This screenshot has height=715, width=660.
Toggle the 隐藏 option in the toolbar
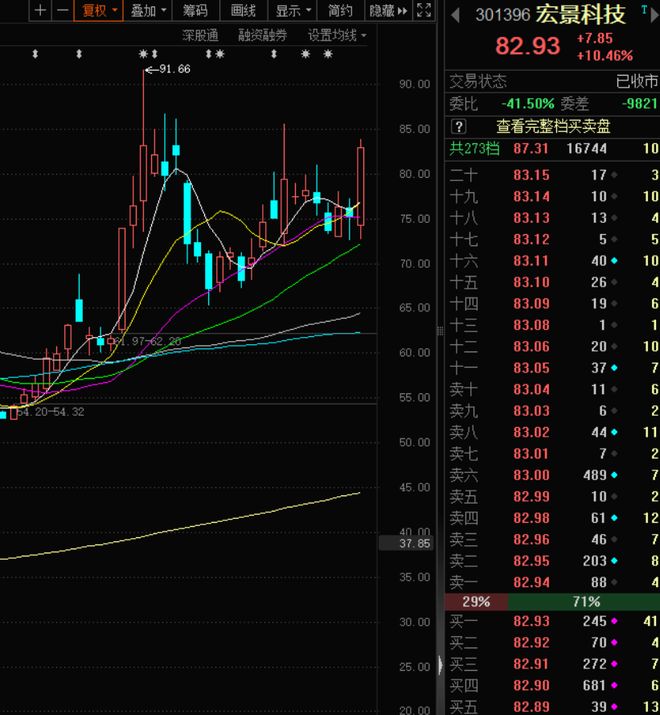[x=380, y=11]
